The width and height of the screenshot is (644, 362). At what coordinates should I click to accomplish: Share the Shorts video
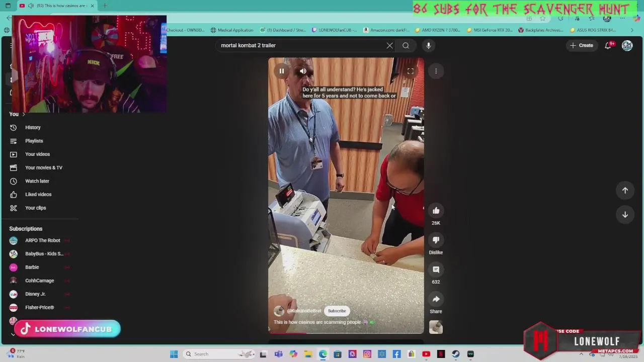click(436, 299)
